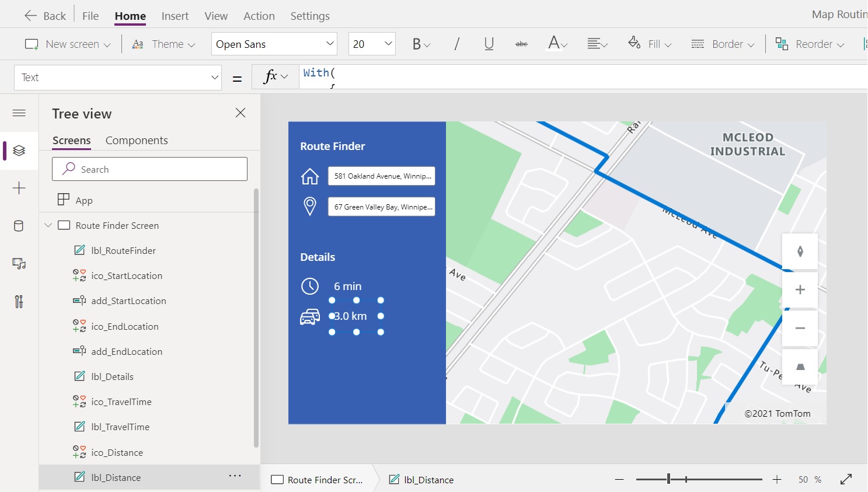Screen dimensions: 868x492
Task: Open the Data sources sidebar icon
Action: [19, 226]
